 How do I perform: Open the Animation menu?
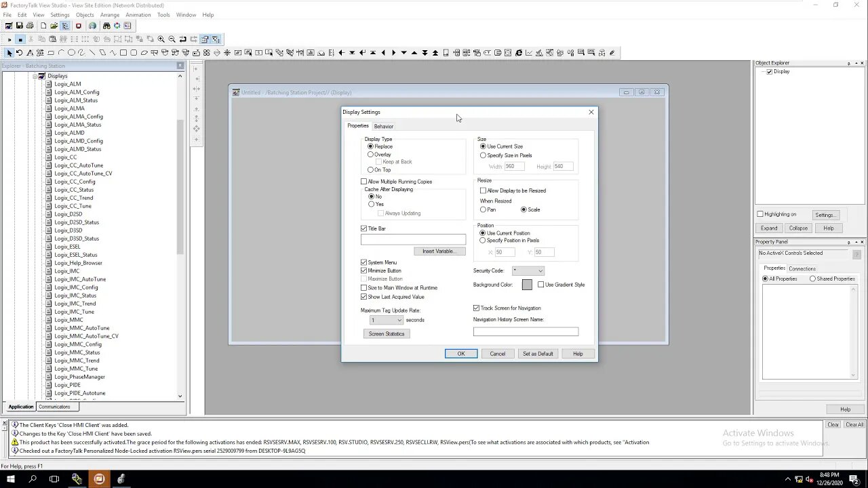pyautogui.click(x=138, y=15)
